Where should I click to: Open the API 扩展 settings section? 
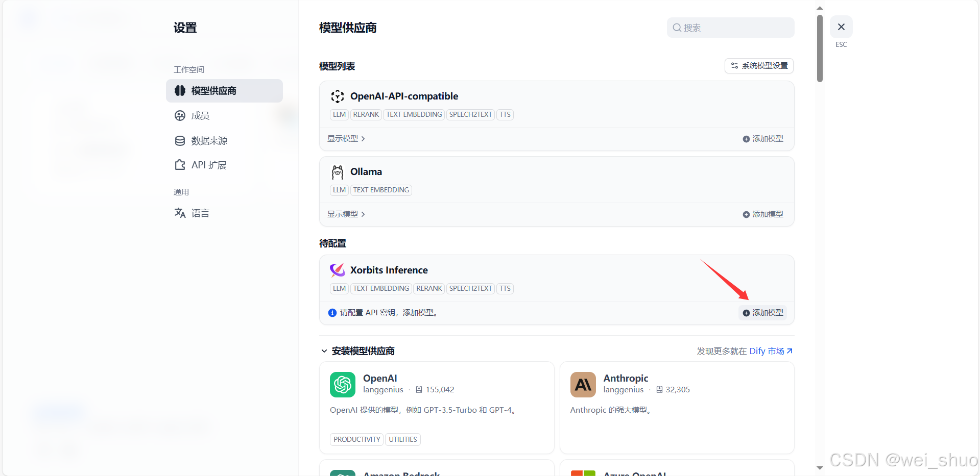(x=224, y=165)
